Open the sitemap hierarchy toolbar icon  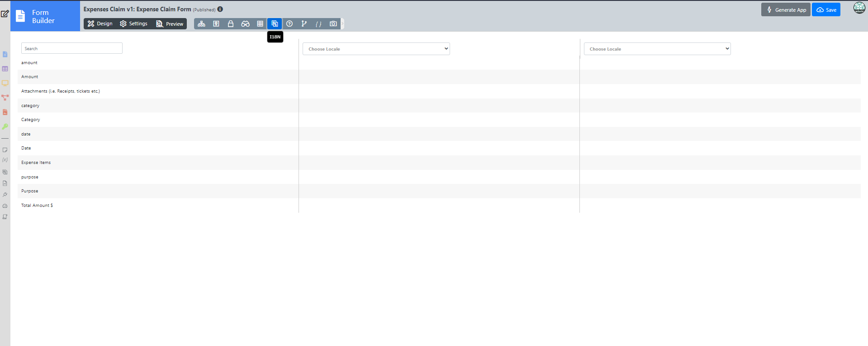pyautogui.click(x=202, y=24)
